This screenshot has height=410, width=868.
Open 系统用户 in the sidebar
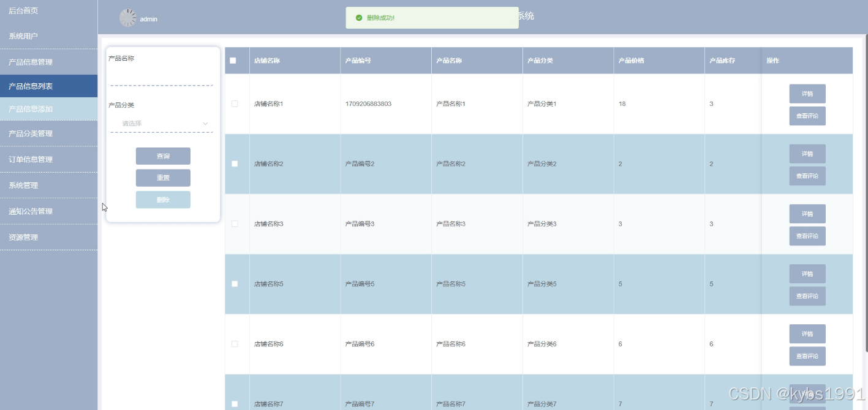pyautogui.click(x=48, y=36)
